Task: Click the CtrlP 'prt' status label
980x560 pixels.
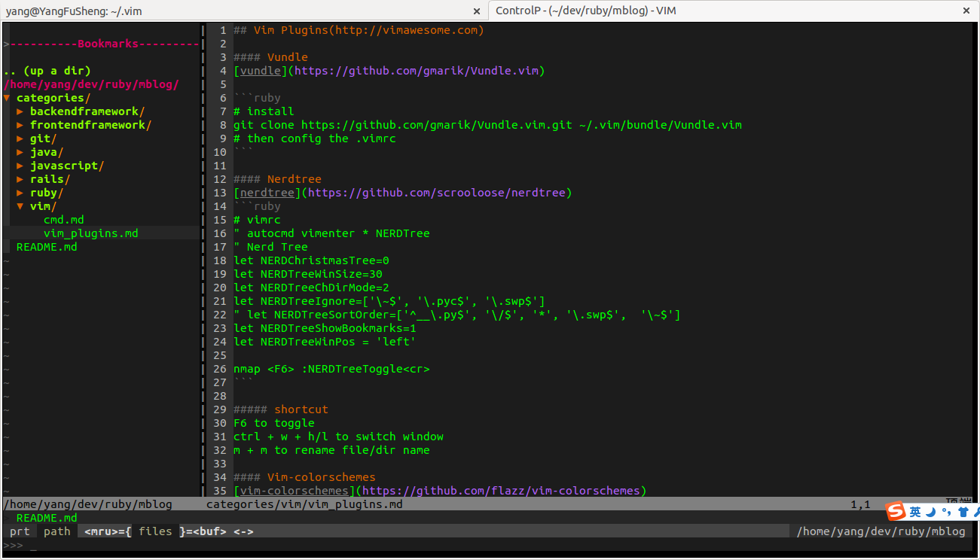Action: click(x=20, y=531)
